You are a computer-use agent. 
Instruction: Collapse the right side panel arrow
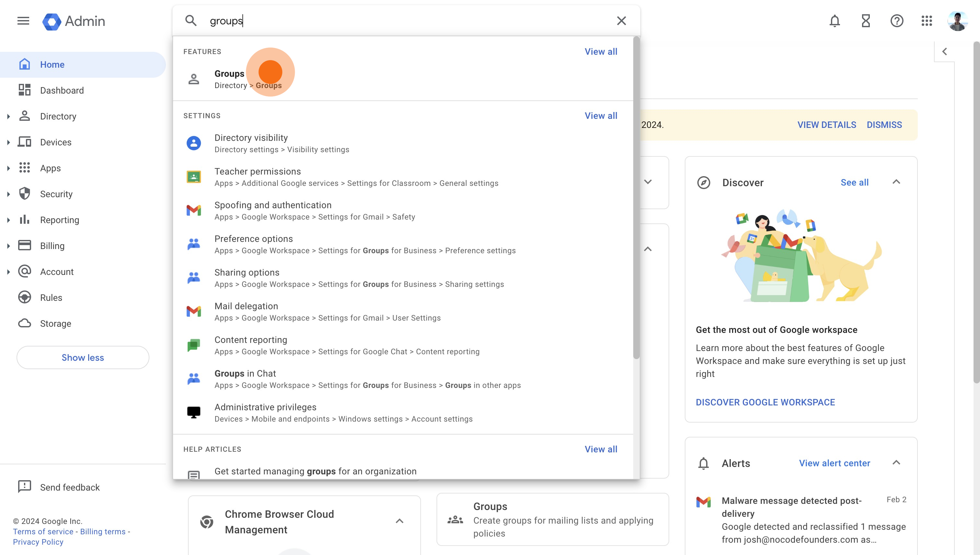coord(944,51)
